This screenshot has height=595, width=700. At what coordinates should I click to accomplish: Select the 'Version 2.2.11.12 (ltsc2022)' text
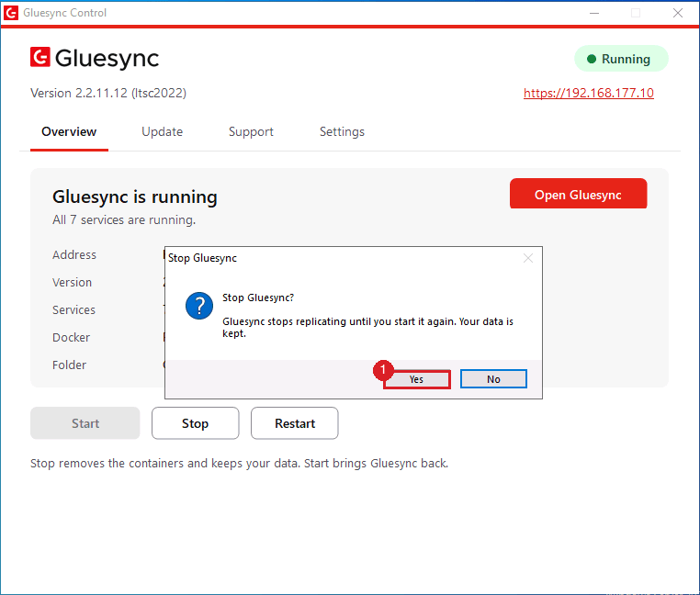(x=108, y=93)
